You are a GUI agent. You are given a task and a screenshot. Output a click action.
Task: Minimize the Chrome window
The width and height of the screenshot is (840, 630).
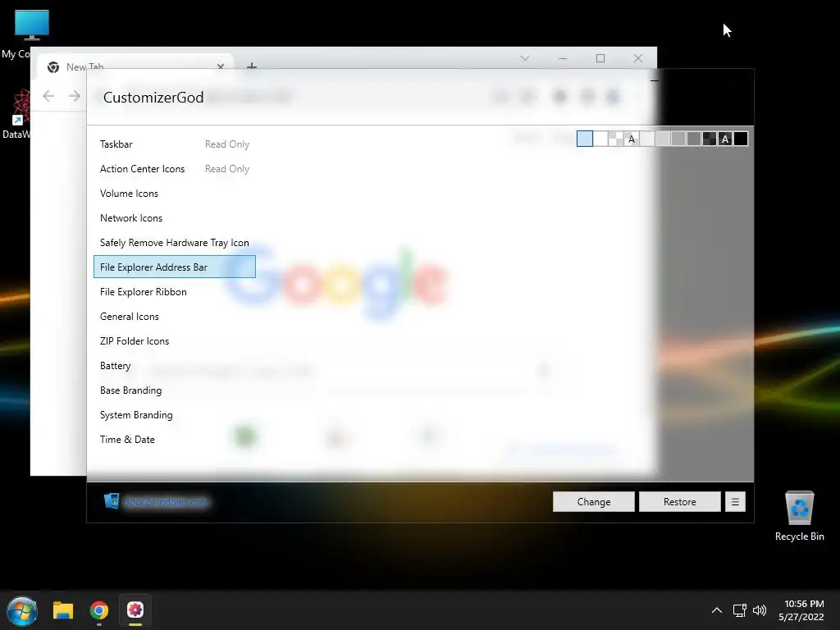[x=563, y=58]
